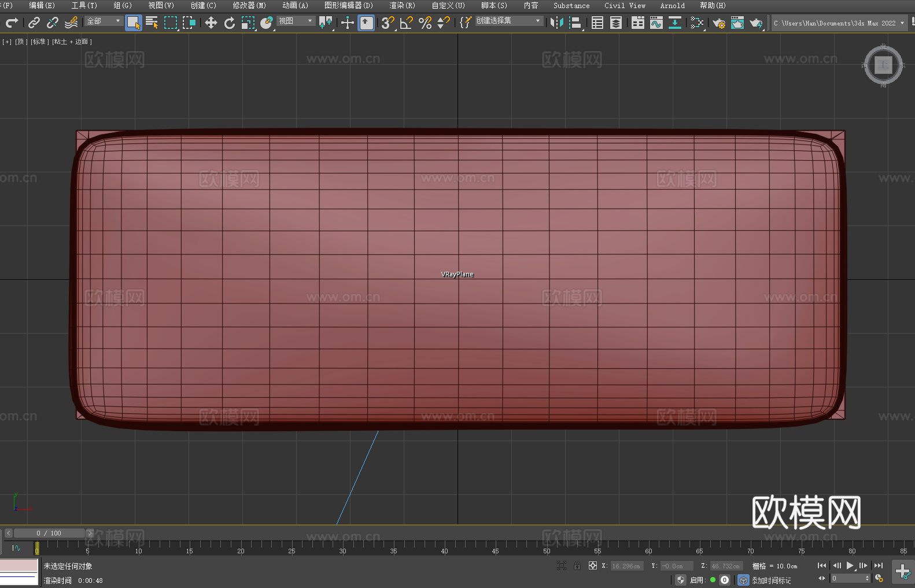915x588 pixels.
Task: Open selection filter dropdown '全部'
Action: (104, 21)
